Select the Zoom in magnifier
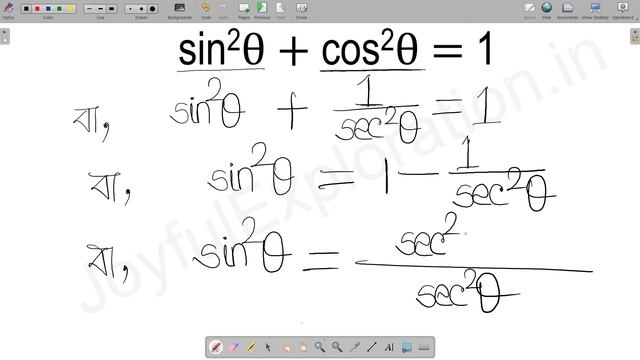Viewport: 640px width, 360px height. [x=320, y=347]
